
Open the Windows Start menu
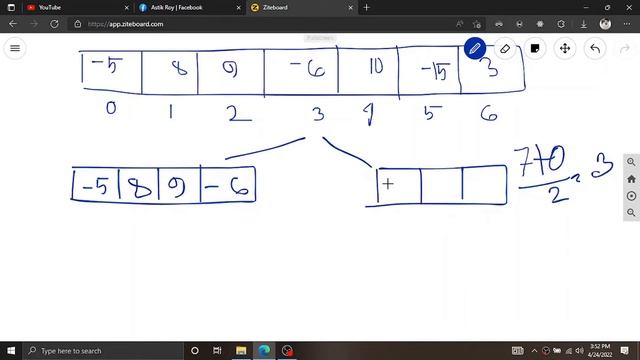pos(11,351)
